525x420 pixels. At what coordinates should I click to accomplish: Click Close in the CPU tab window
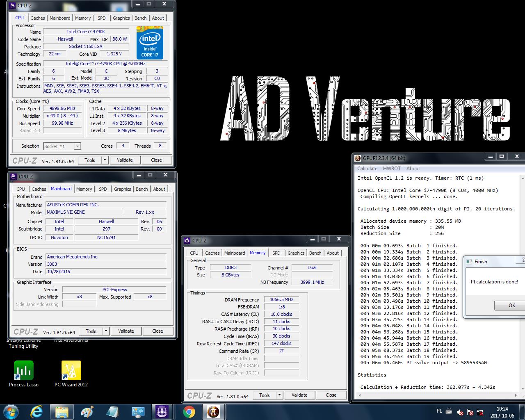[156, 160]
